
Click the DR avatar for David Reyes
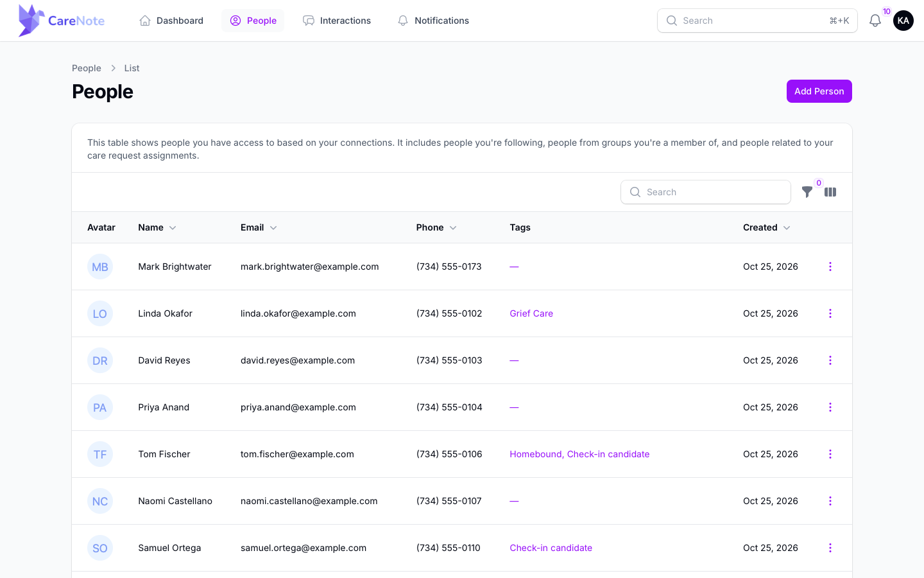click(100, 360)
